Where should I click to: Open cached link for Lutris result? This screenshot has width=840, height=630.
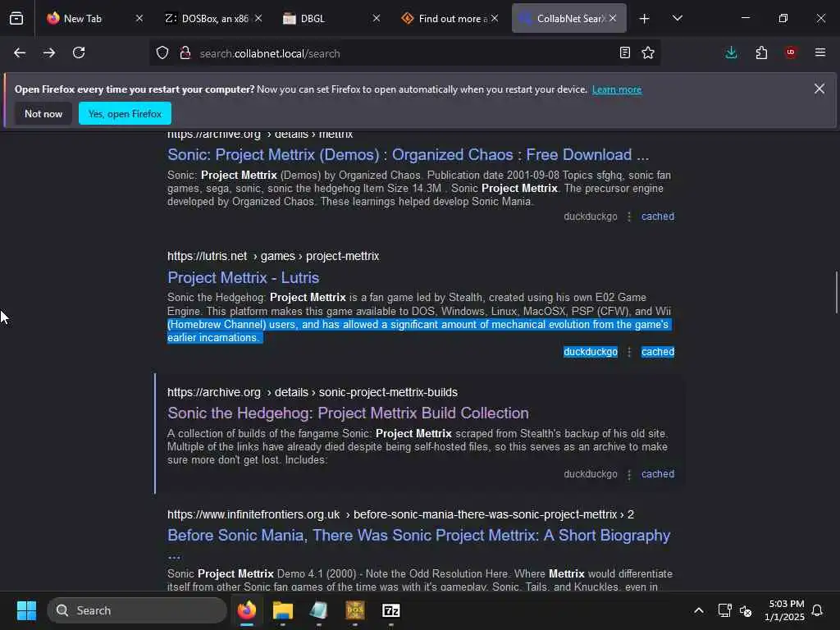point(658,352)
